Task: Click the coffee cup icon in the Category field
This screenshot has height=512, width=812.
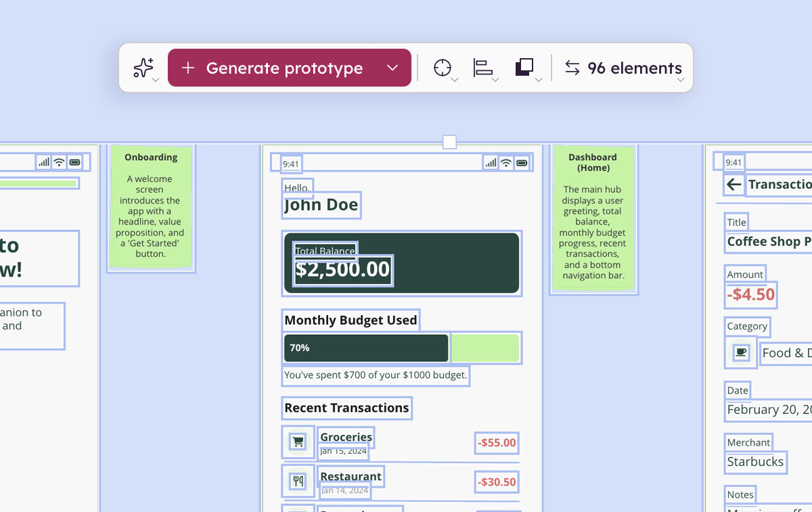Action: (x=740, y=352)
